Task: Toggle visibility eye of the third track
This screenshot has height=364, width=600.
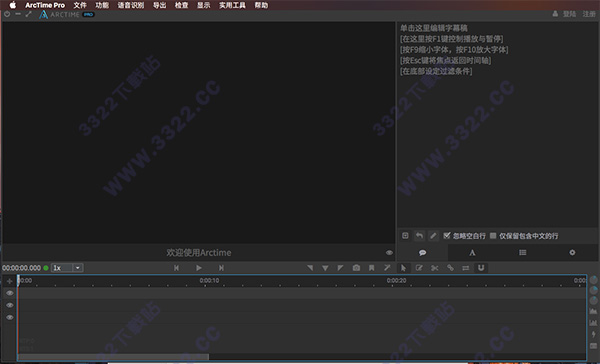Action: (10, 317)
